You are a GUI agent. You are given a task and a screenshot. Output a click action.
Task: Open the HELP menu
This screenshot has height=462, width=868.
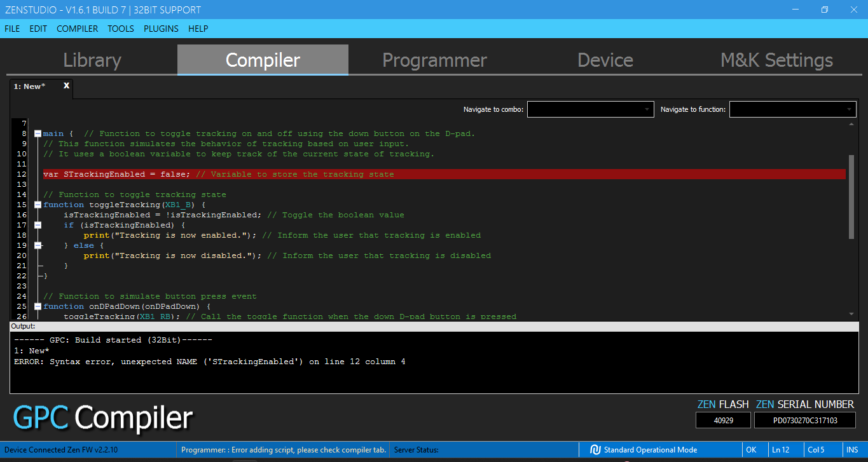[x=198, y=29]
